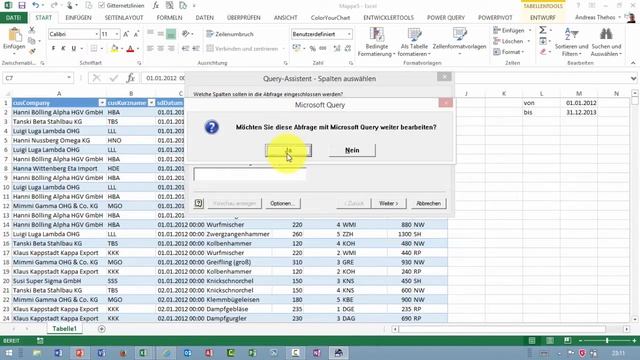The width and height of the screenshot is (640, 360).
Task: Open Excel icon in the Windows taskbar
Action: [143, 353]
